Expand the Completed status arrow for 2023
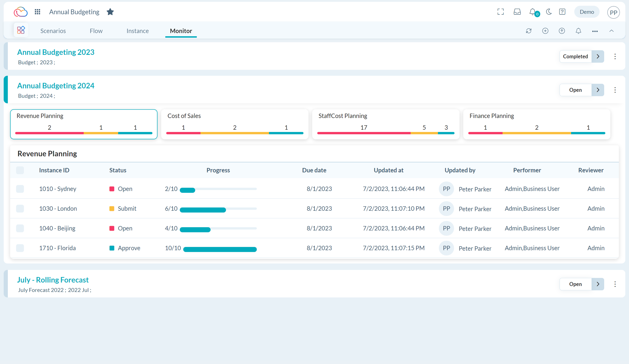Screen dimensions: 629x364 point(598,56)
